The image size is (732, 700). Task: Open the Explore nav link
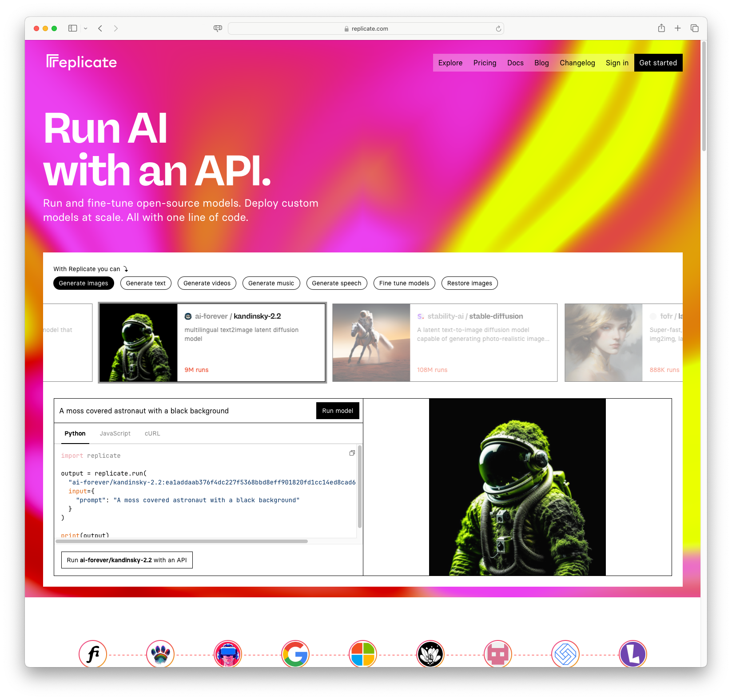[x=450, y=63]
